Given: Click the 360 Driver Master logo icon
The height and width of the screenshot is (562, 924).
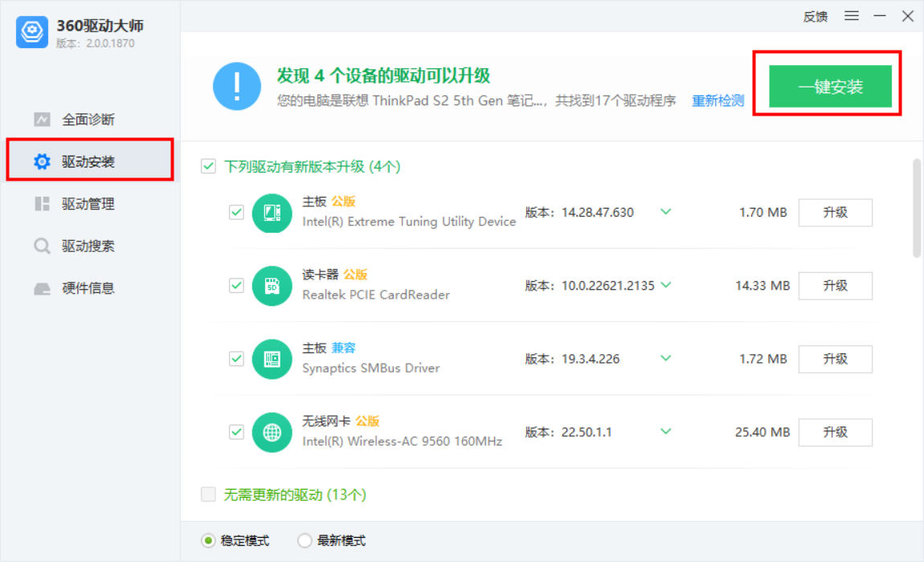Looking at the screenshot, I should pyautogui.click(x=33, y=32).
